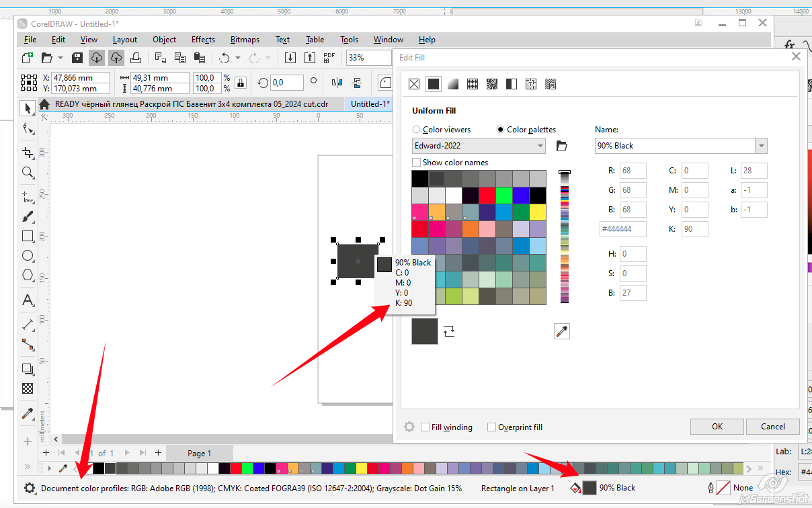Image resolution: width=812 pixels, height=508 pixels.
Task: Select the Rectangle tool
Action: pyautogui.click(x=28, y=236)
